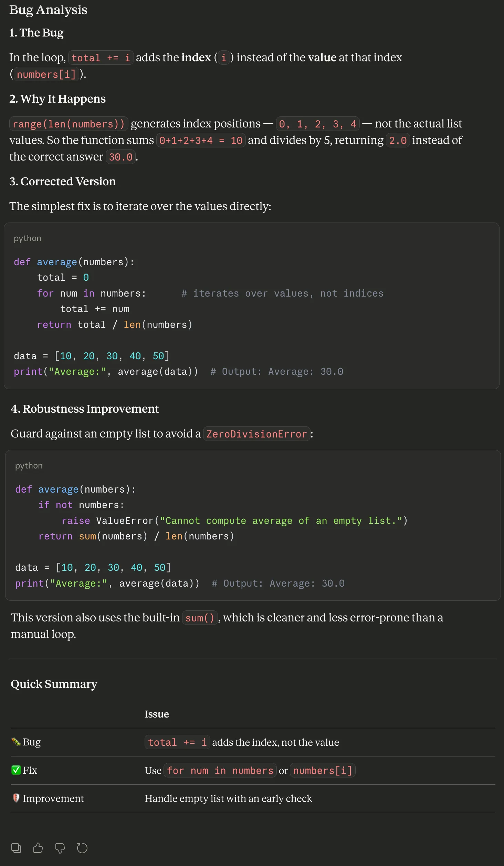Click the numbers[i] code in the Fix row

(323, 771)
